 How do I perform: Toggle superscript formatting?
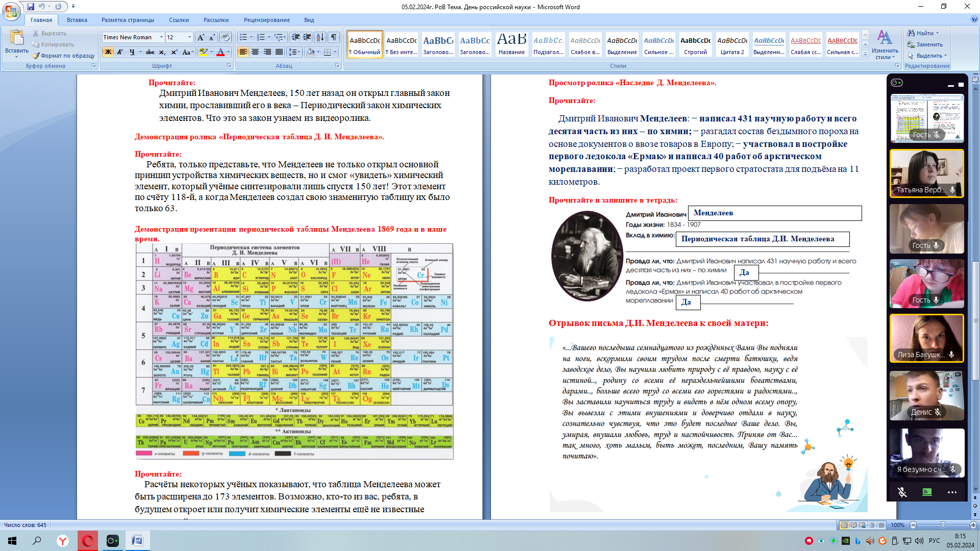(x=174, y=52)
